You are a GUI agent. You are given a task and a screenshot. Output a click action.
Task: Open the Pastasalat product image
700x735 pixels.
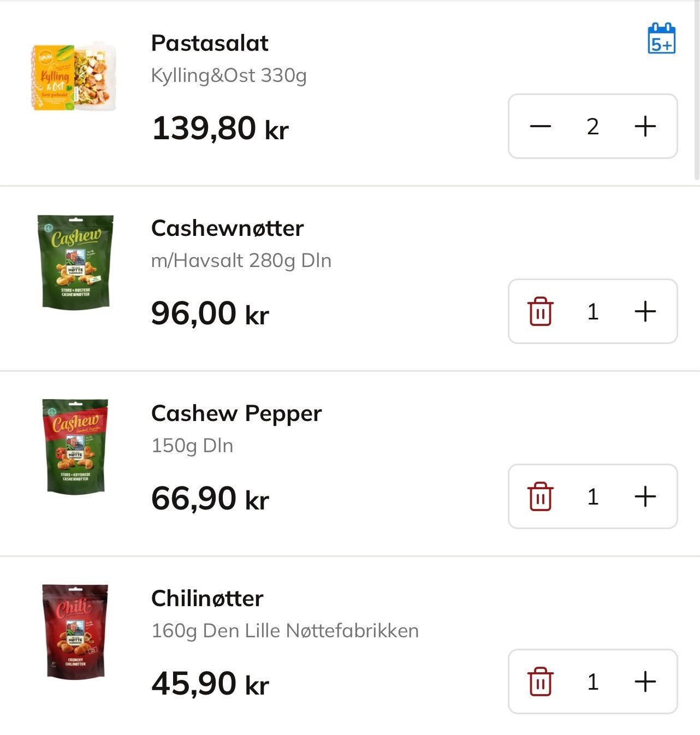74,77
